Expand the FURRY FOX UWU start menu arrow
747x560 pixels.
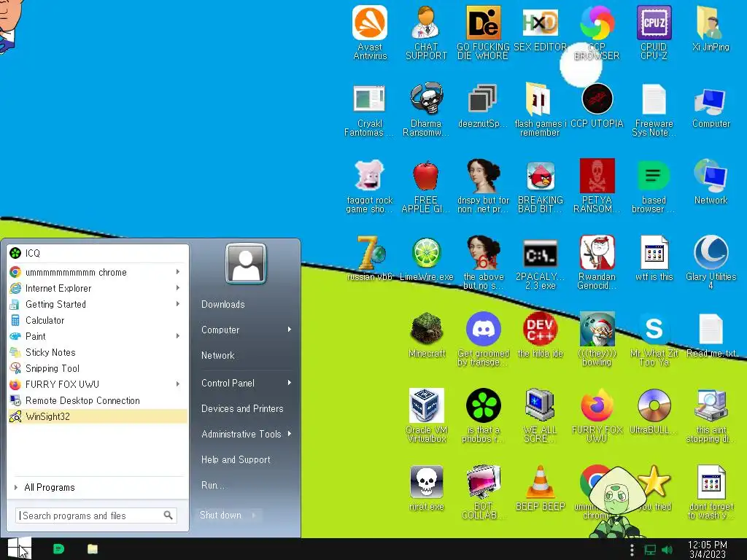point(178,384)
